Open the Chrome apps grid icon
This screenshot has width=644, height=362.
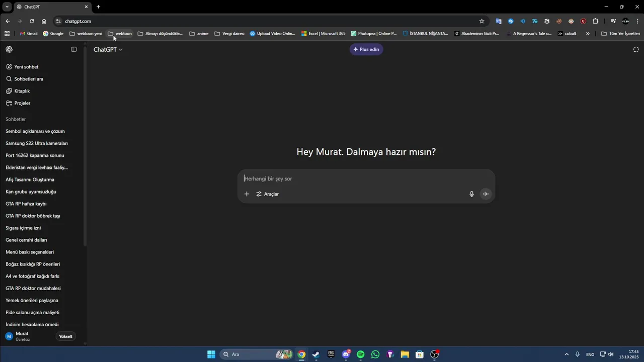click(7, 34)
